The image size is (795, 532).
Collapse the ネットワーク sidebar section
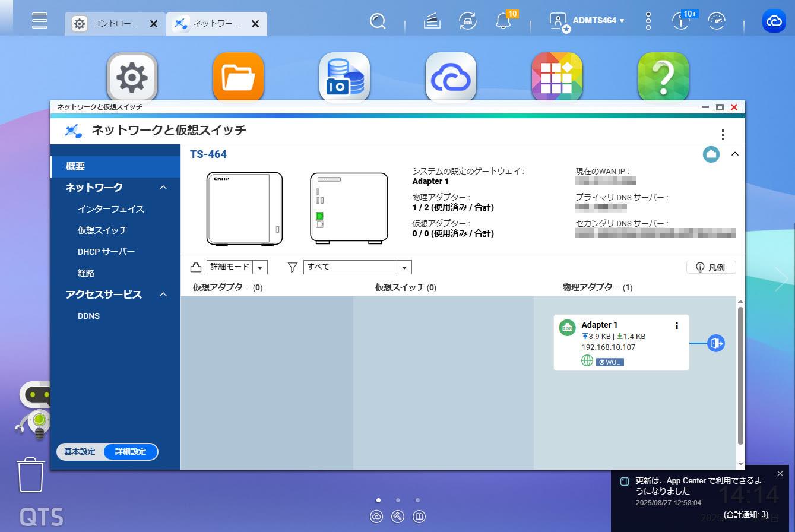click(x=163, y=188)
